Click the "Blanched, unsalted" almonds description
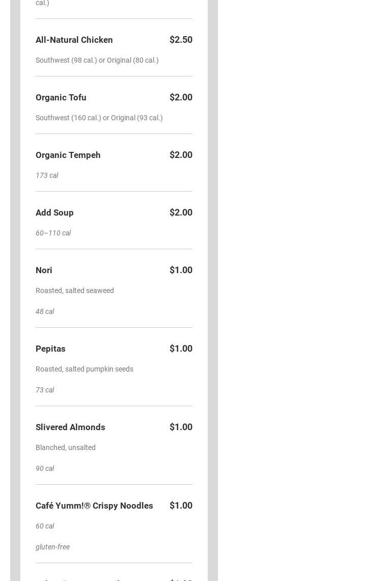Screen dimensions: 392x581 pos(66,447)
